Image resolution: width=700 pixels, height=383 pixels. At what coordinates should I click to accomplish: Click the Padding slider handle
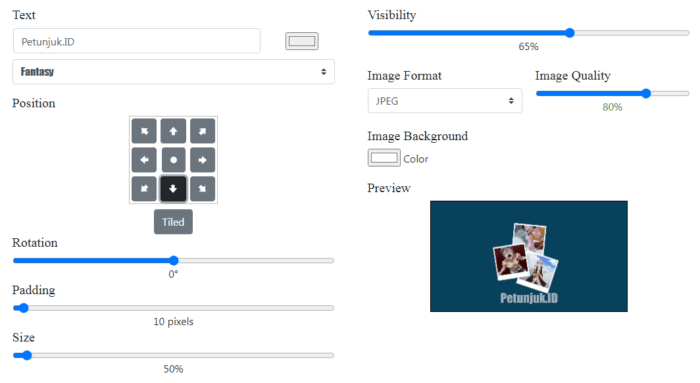(24, 308)
